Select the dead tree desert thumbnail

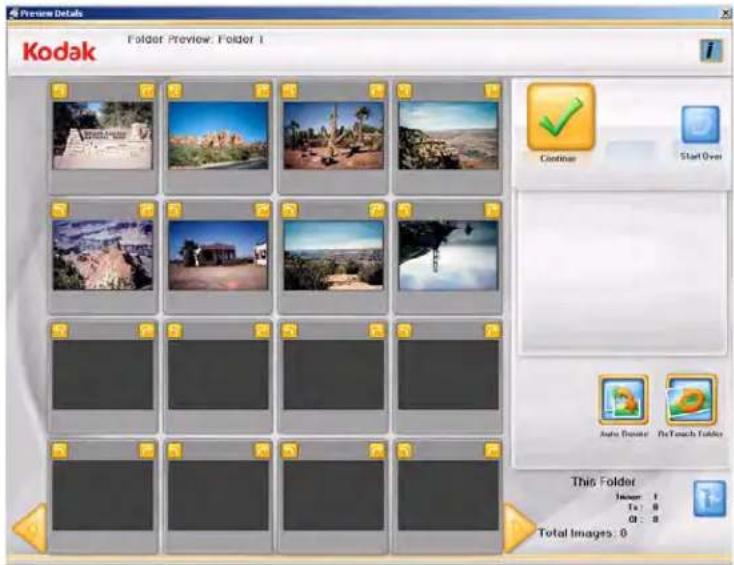pos(333,136)
